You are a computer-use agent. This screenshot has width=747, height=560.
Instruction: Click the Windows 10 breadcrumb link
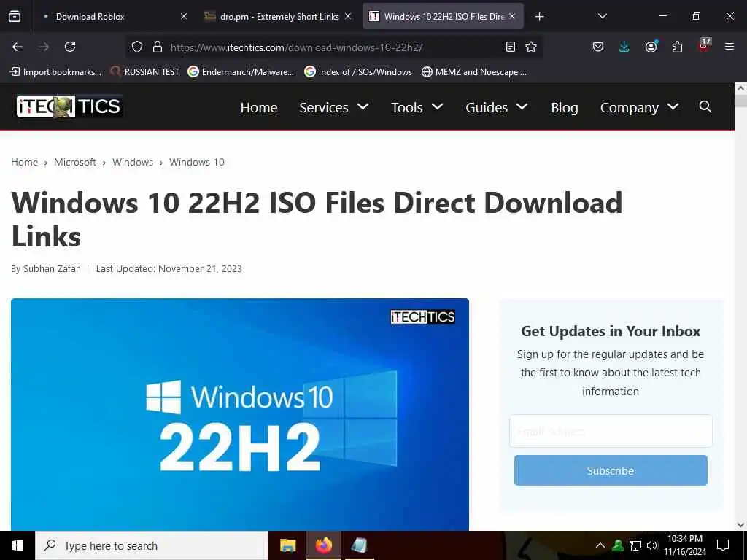click(x=197, y=162)
